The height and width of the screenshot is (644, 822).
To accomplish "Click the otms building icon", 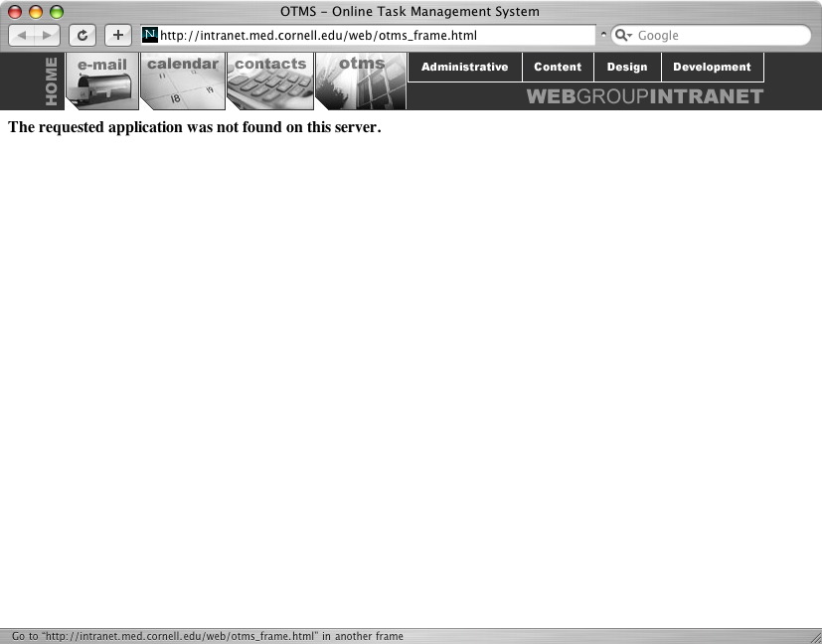I will [360, 83].
